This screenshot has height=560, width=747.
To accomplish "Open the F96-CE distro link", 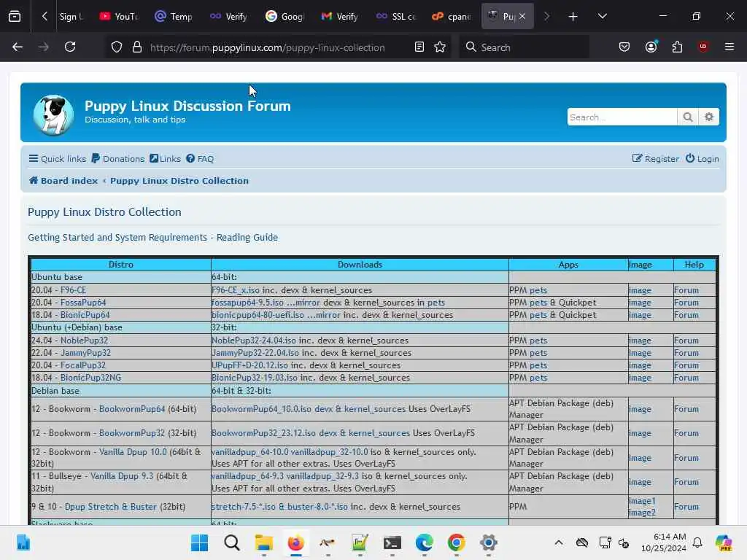I will click(x=74, y=290).
